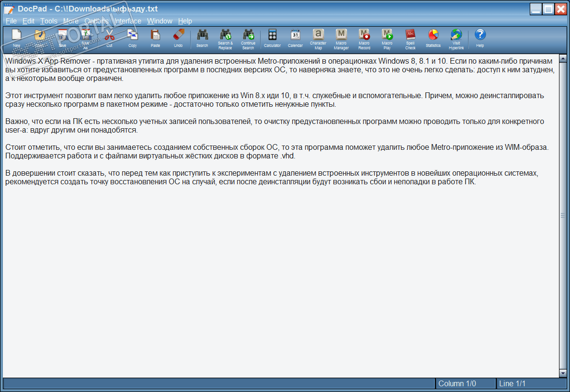Open the Help menu
The image size is (570, 392).
185,21
